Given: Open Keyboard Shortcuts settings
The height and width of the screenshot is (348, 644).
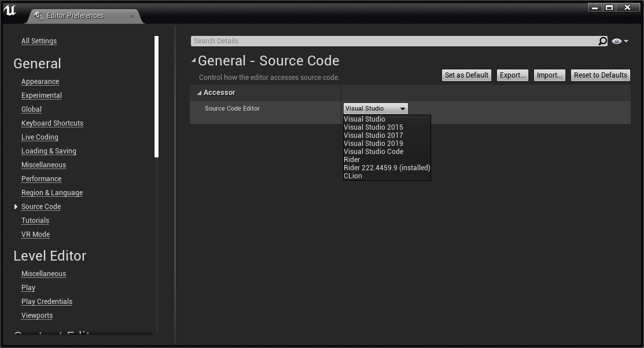Looking at the screenshot, I should [x=52, y=123].
